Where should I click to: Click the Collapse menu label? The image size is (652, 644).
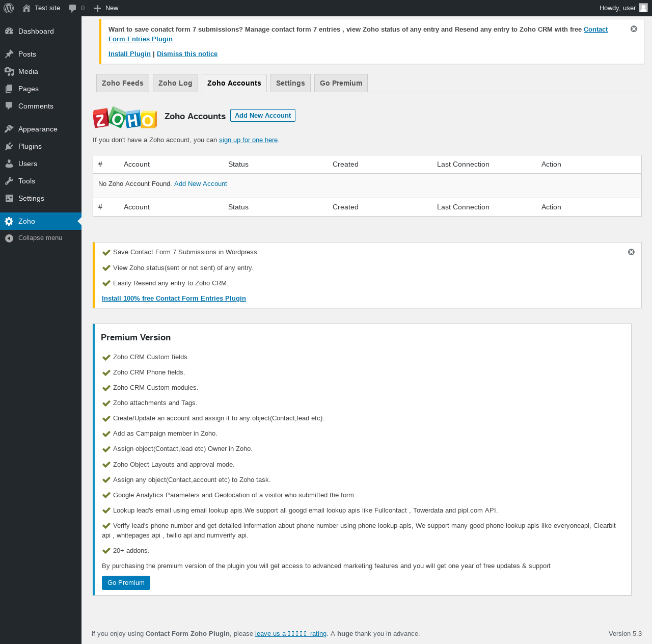pos(40,238)
